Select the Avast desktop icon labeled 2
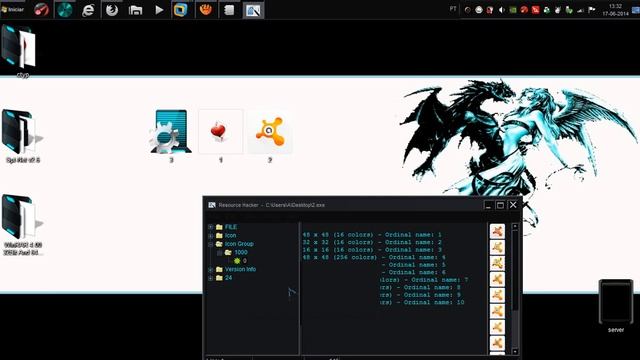This screenshot has width=640, height=360. pyautogui.click(x=270, y=136)
